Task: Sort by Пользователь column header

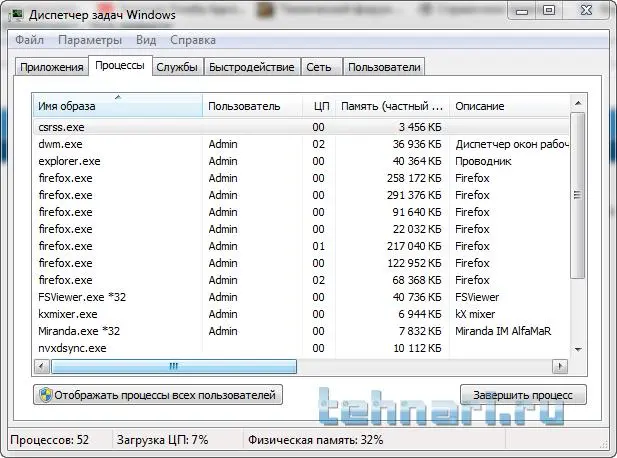Action: click(x=252, y=106)
